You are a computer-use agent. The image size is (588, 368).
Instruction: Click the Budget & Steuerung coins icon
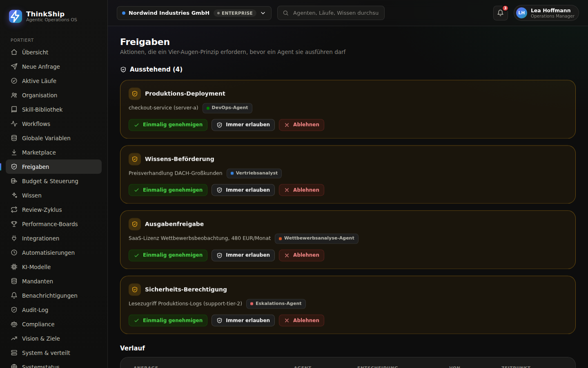(14, 181)
